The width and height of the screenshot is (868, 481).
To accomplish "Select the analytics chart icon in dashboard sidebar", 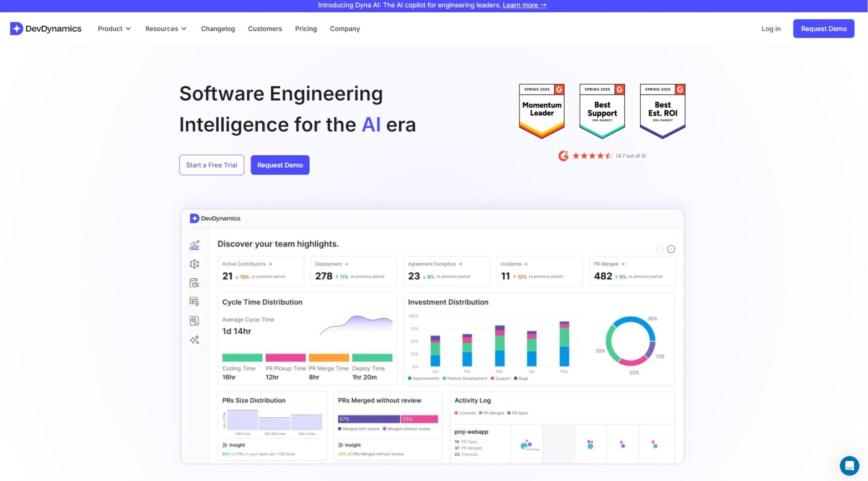I will [x=194, y=245].
